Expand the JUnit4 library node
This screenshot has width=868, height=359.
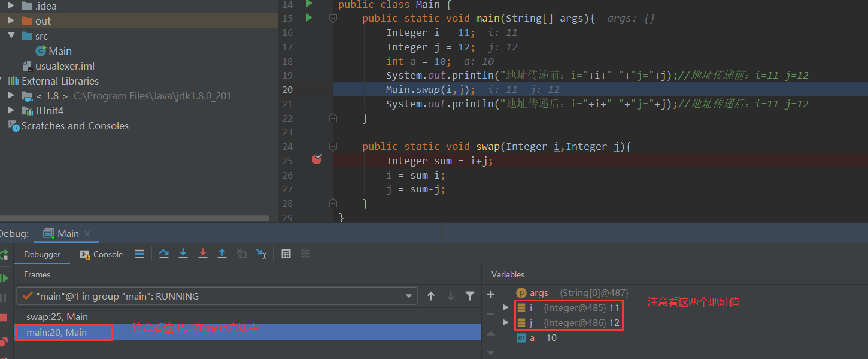(x=11, y=110)
